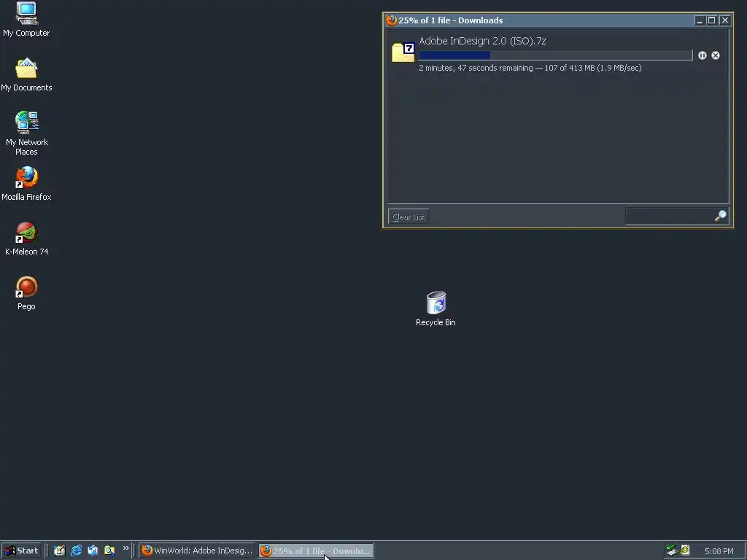Click the folder search quick launch icon

tap(109, 551)
